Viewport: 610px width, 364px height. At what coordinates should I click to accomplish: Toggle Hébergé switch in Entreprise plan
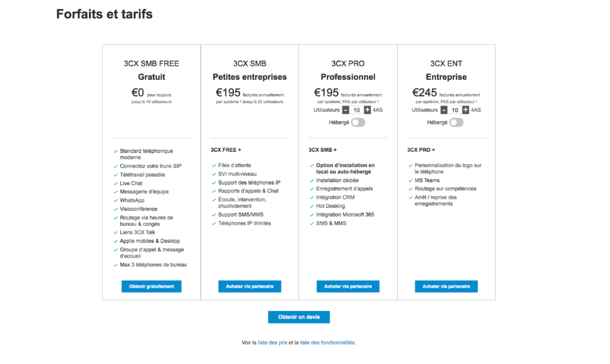[x=456, y=122]
